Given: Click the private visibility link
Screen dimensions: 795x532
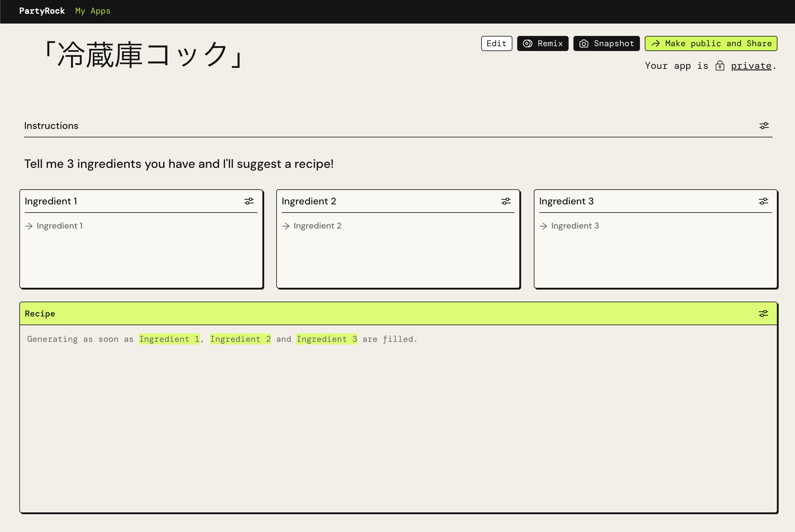Looking at the screenshot, I should click(x=751, y=66).
